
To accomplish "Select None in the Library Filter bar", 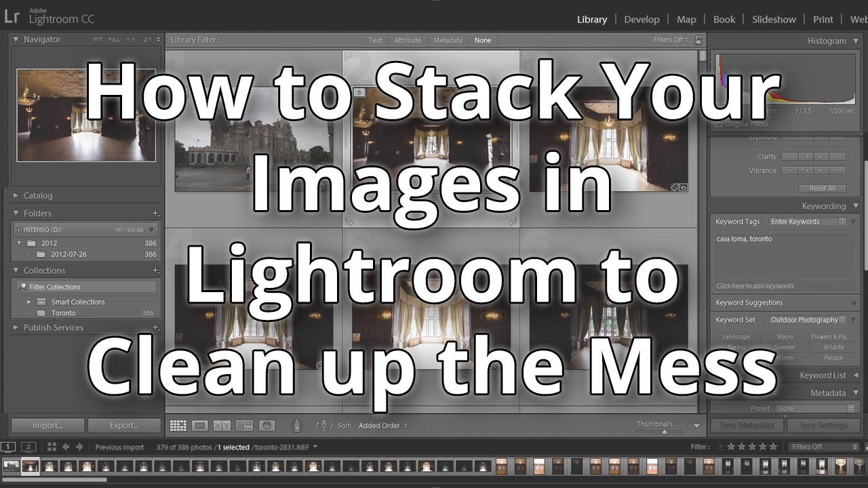I will point(483,40).
